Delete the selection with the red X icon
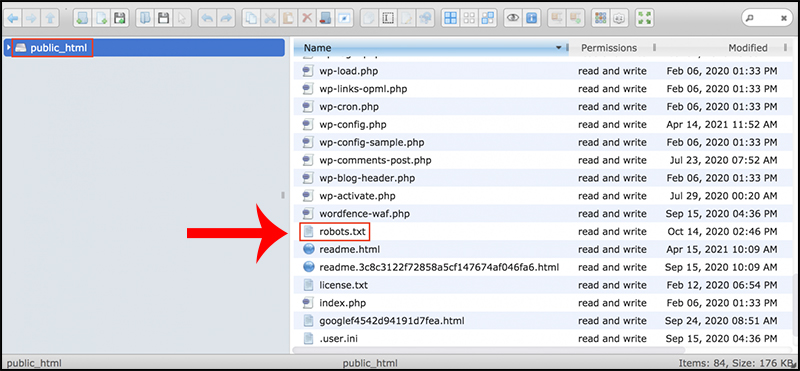The image size is (800, 371). [x=307, y=19]
